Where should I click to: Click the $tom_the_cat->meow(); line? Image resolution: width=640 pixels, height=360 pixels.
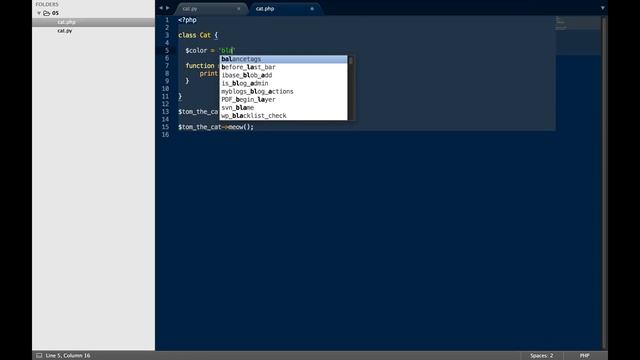(x=216, y=127)
